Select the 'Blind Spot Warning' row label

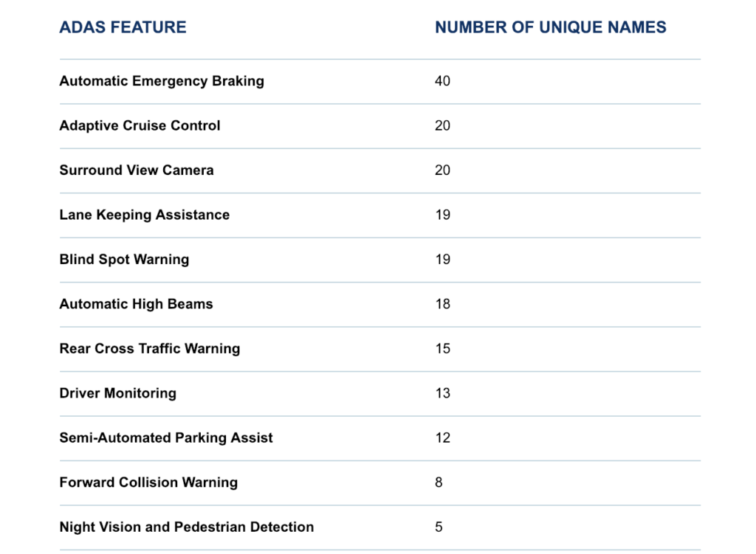click(x=124, y=260)
